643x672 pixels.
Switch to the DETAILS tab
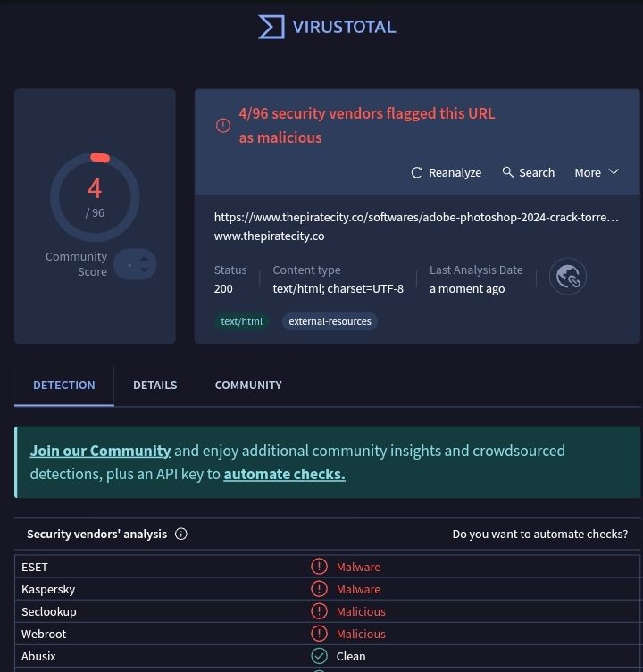(x=154, y=385)
